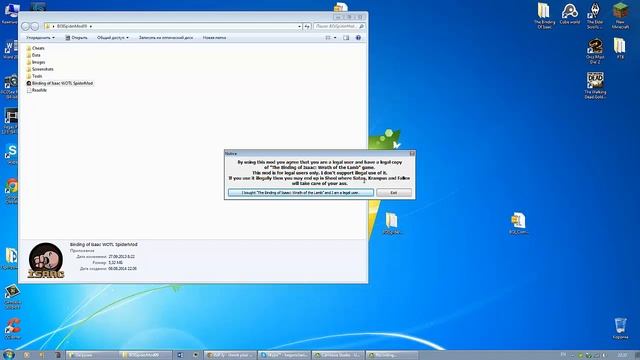Open the Упорядочить (Organize) menu
The height and width of the screenshot is (360, 640).
40,38
